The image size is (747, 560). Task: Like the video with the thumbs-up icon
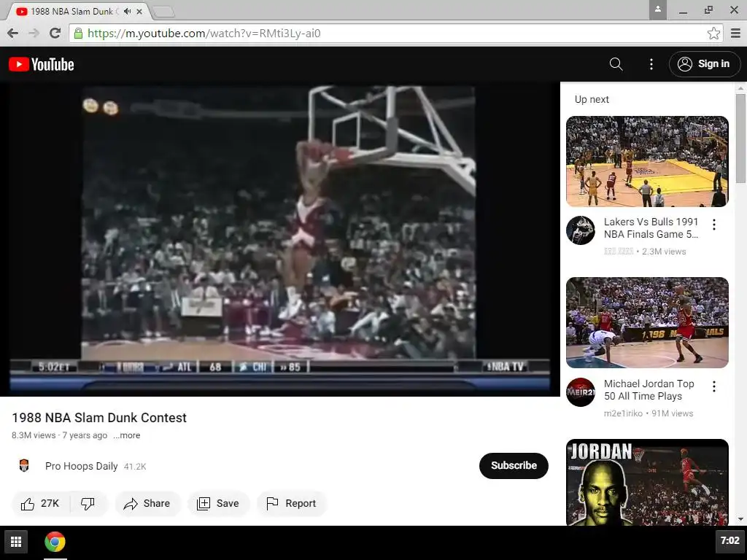tap(40, 503)
